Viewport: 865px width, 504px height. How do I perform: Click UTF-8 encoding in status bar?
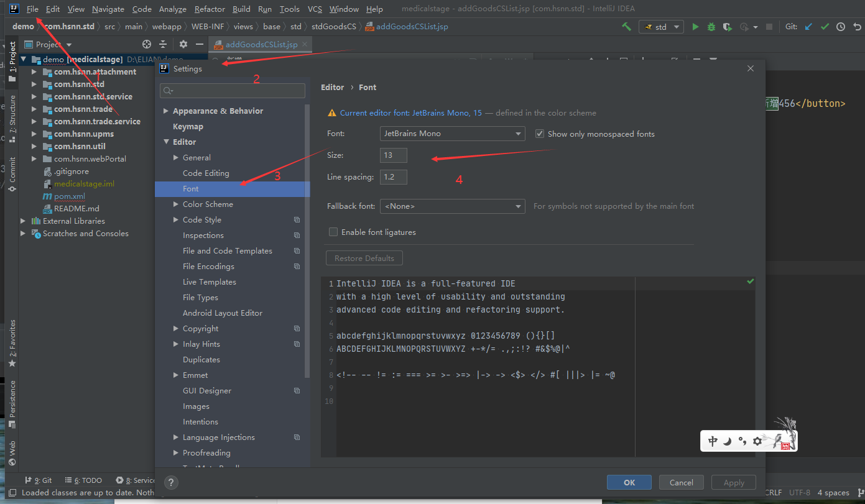(x=800, y=492)
